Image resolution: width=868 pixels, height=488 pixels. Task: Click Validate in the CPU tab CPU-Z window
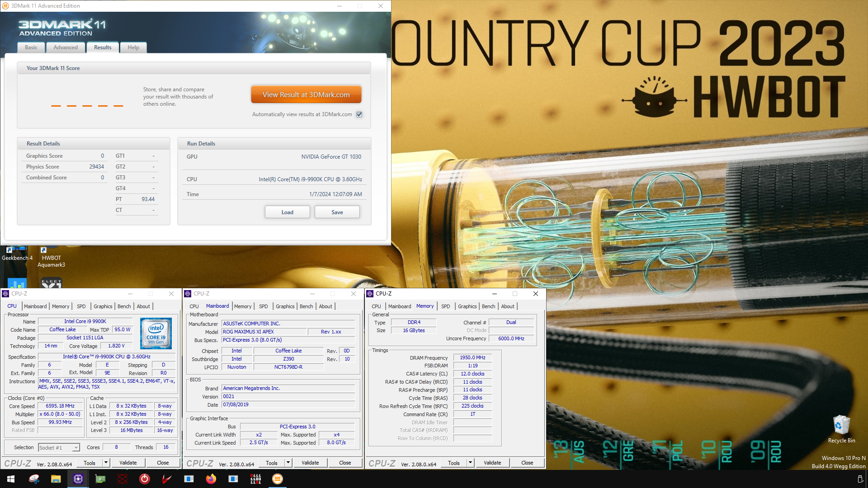point(128,463)
